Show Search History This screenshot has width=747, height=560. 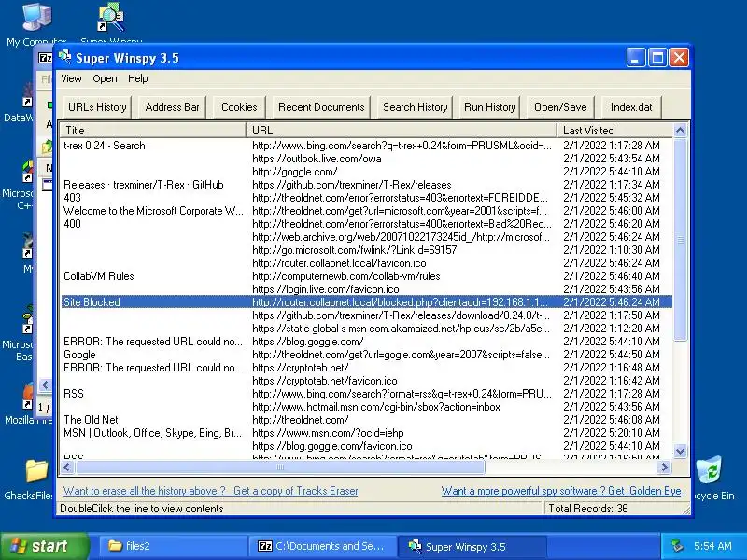click(415, 107)
